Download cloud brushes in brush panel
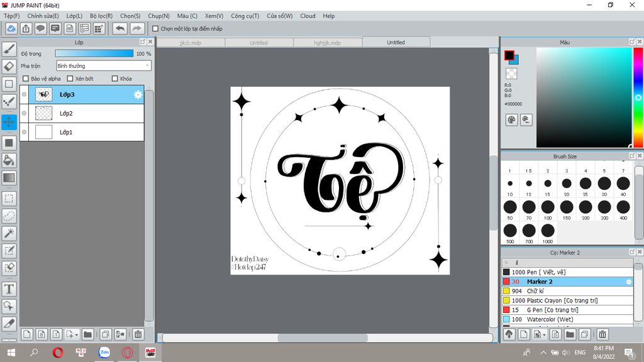Screen dimensions: 644x362 (x=509, y=334)
